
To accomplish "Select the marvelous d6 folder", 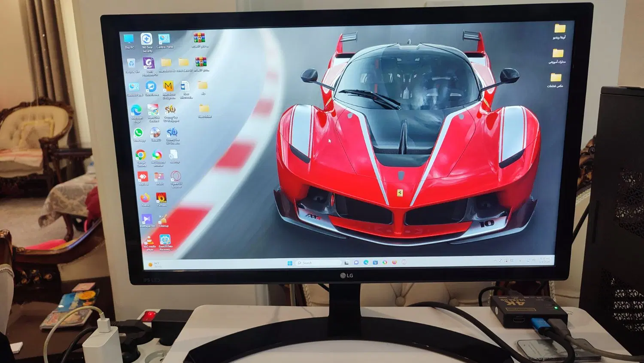I will pos(167,65).
